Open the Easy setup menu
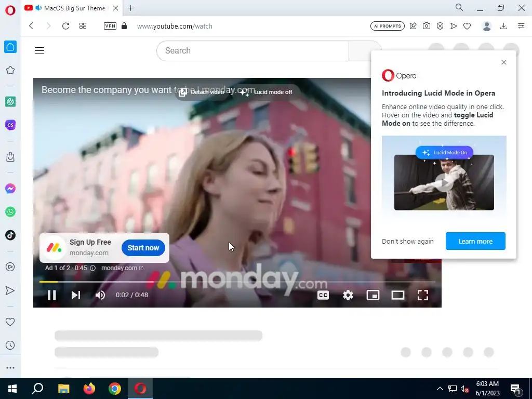 pyautogui.click(x=521, y=26)
